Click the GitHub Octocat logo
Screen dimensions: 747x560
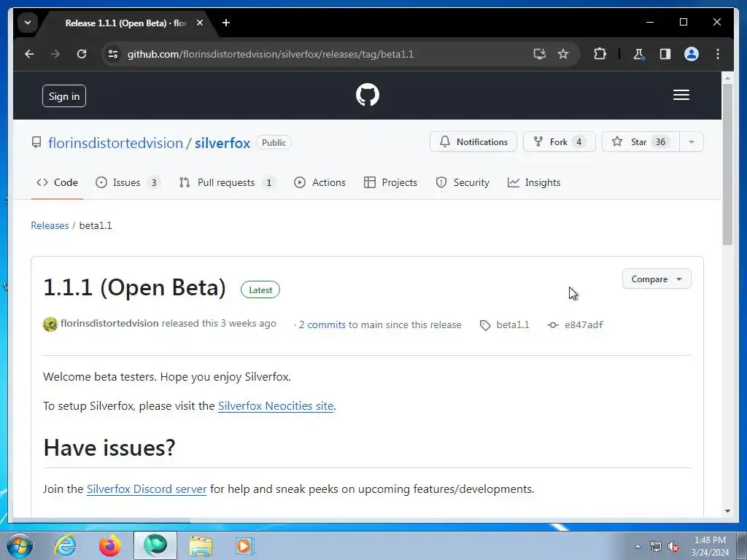(368, 95)
